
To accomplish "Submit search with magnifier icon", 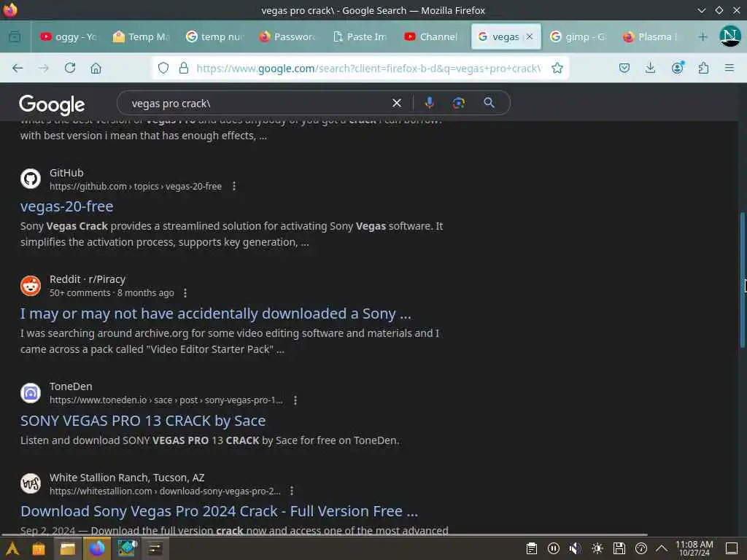I will pos(489,103).
